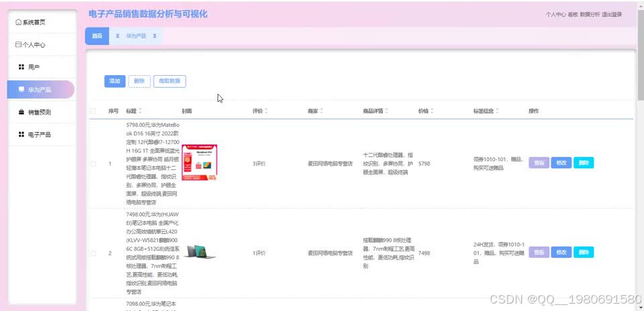This screenshot has width=644, height=311.
Task: Open the 看板 link in header
Action: (x=573, y=14)
